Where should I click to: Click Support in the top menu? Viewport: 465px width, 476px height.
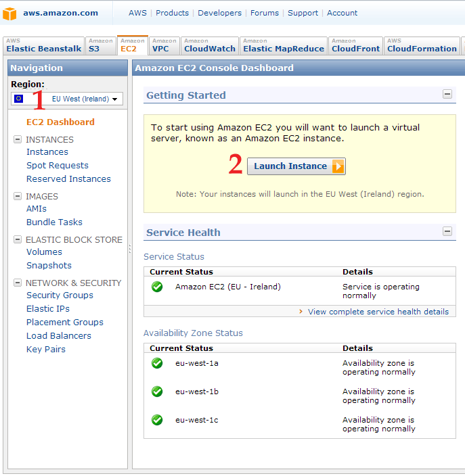303,13
